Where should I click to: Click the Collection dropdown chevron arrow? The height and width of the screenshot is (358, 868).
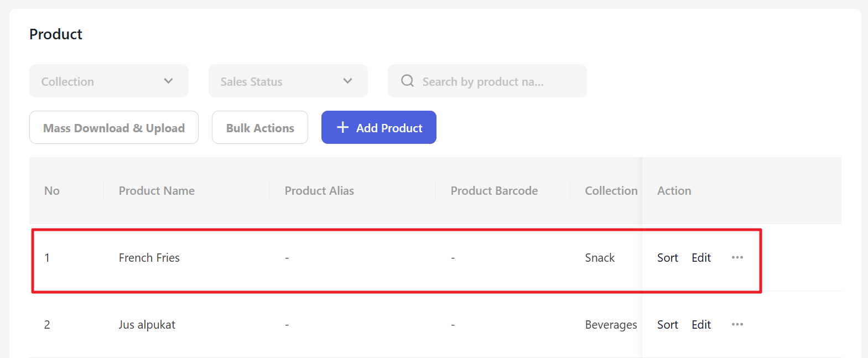tap(169, 81)
